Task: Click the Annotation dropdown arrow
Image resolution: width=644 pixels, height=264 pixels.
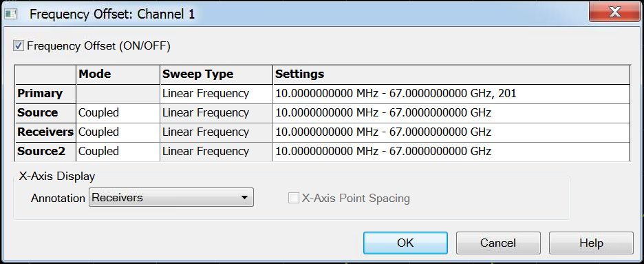Action: pyautogui.click(x=244, y=198)
